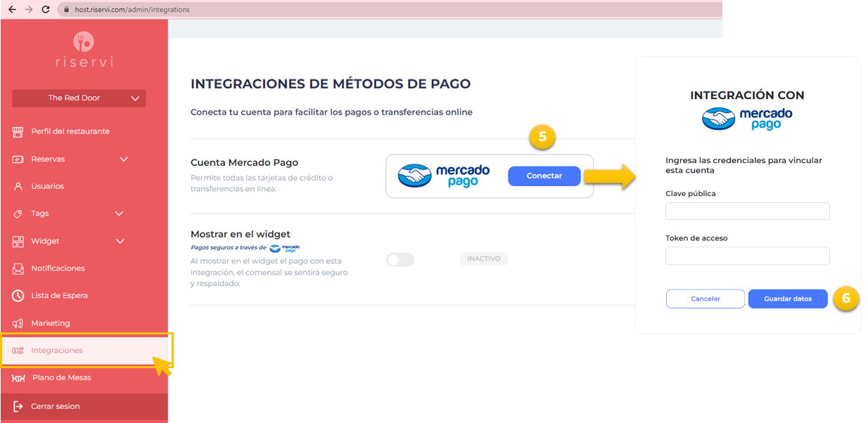Expand the Reservas submenu chevron
This screenshot has width=868, height=423.
124,160
